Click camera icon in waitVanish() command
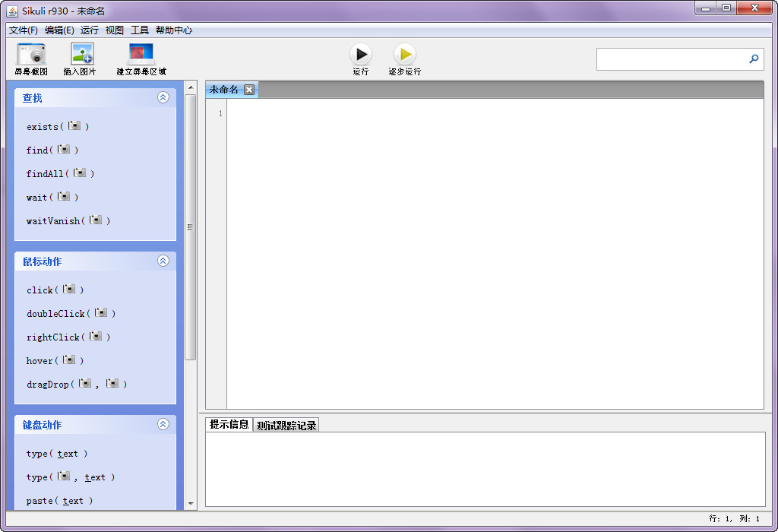The width and height of the screenshot is (778, 532). [x=96, y=220]
